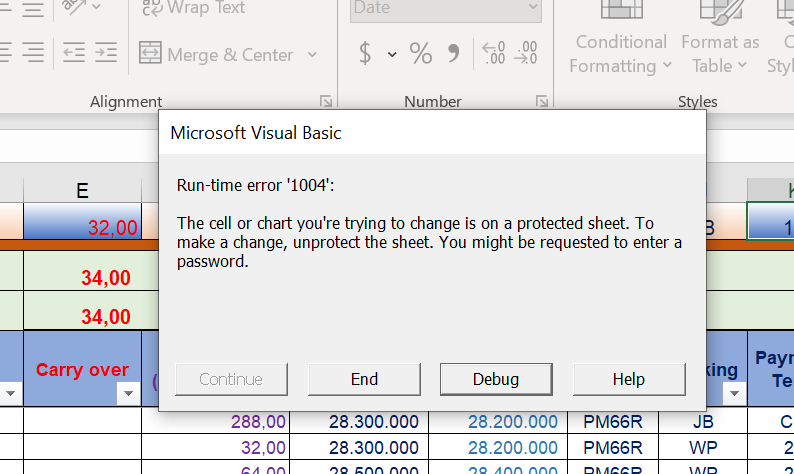Click the Increase Indent icon

[x=106, y=53]
